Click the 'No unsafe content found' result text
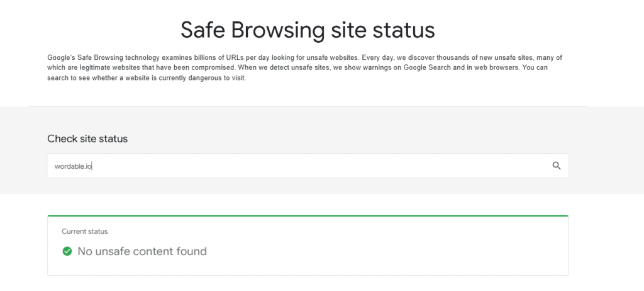The image size is (644, 291). [142, 251]
